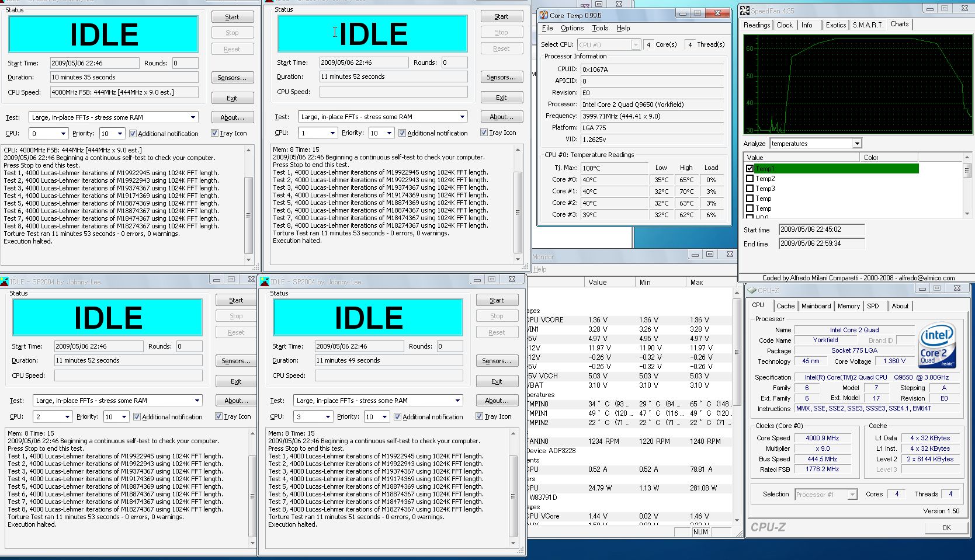The image size is (975, 560).
Task: Click Color column header in SpeedFan
Action: pyautogui.click(x=890, y=157)
